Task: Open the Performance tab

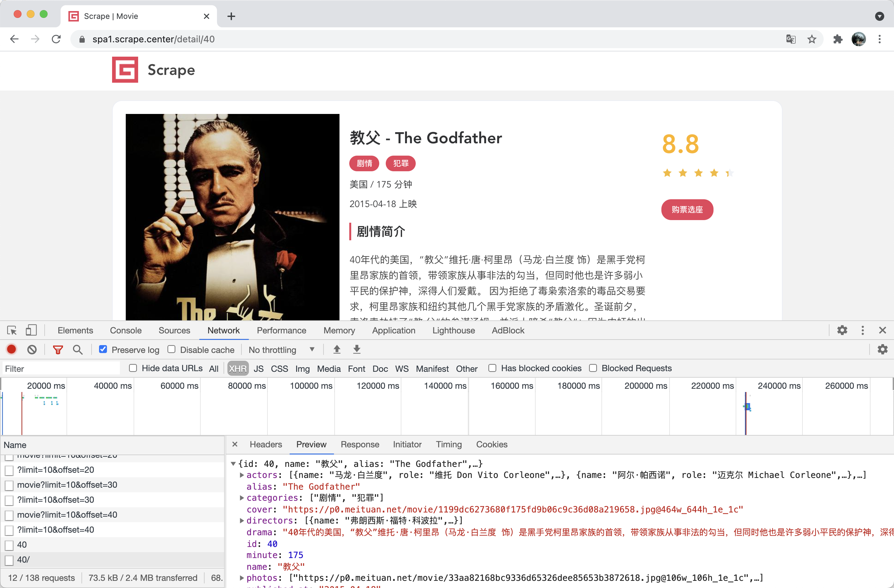Action: 281,330
